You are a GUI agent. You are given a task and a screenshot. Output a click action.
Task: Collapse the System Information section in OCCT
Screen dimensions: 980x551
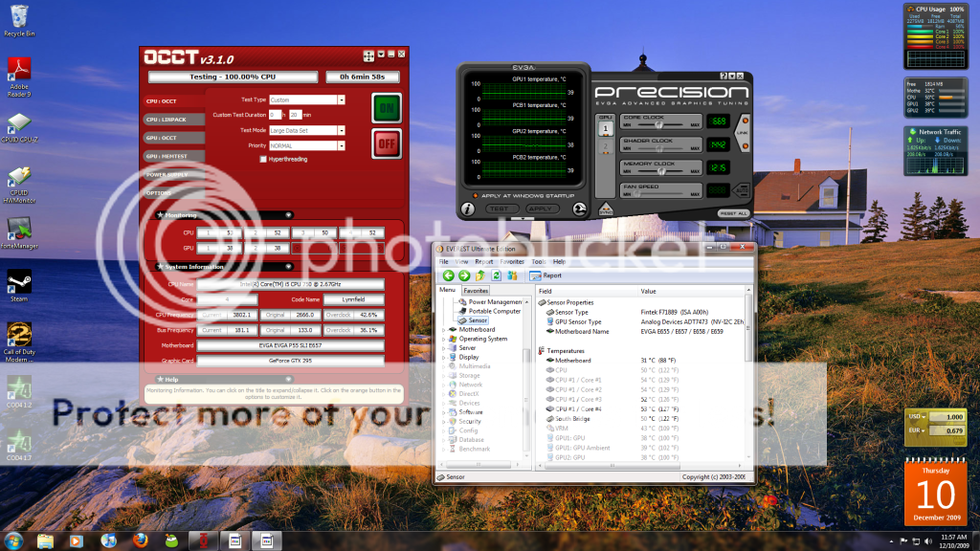point(288,267)
